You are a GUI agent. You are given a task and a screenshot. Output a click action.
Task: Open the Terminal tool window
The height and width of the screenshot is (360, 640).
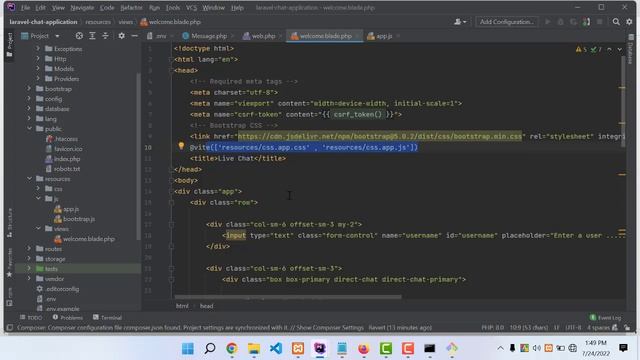click(x=107, y=318)
